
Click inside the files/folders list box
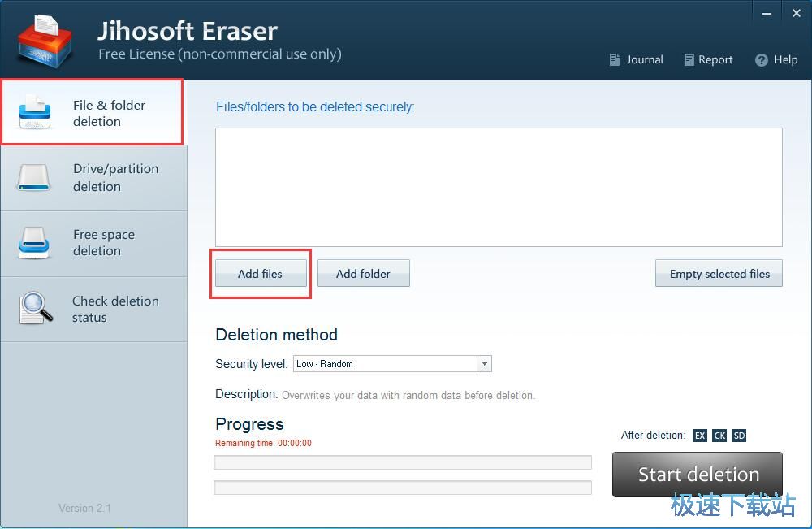pos(499,187)
